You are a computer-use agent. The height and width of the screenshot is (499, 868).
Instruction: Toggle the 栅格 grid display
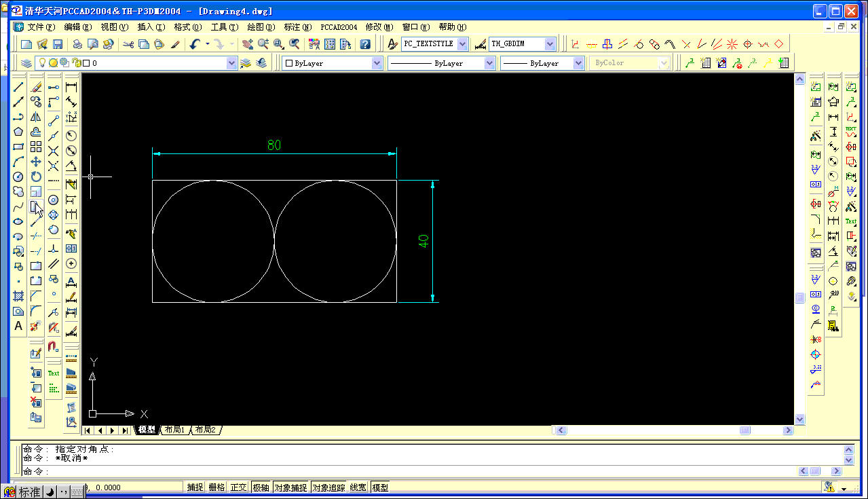(216, 487)
